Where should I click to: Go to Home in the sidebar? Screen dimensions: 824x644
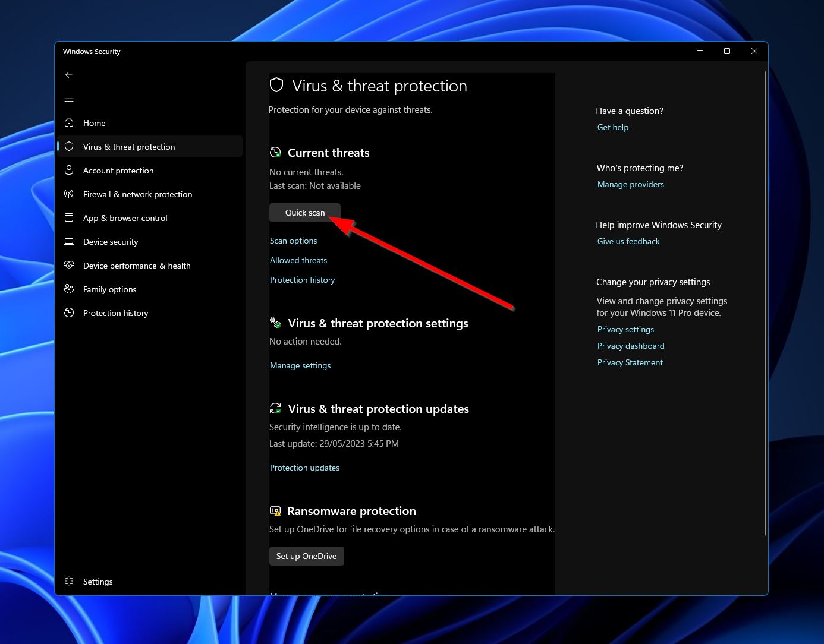150,122
